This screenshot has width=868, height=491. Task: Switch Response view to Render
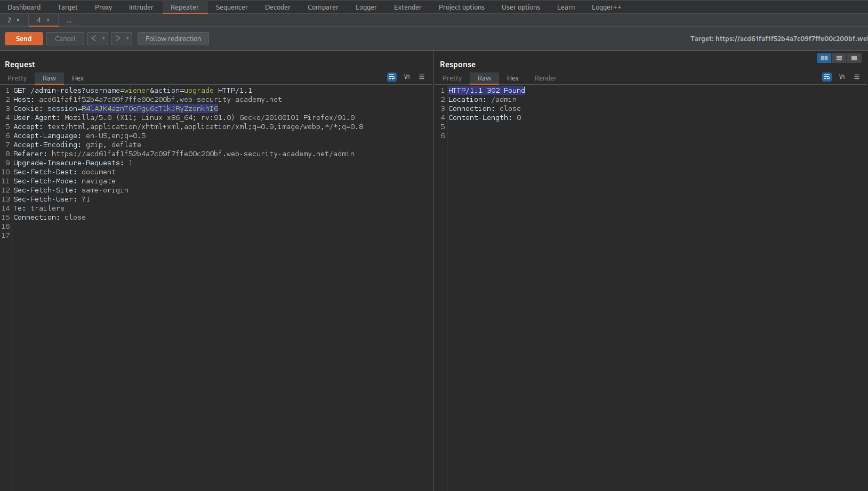coord(545,78)
